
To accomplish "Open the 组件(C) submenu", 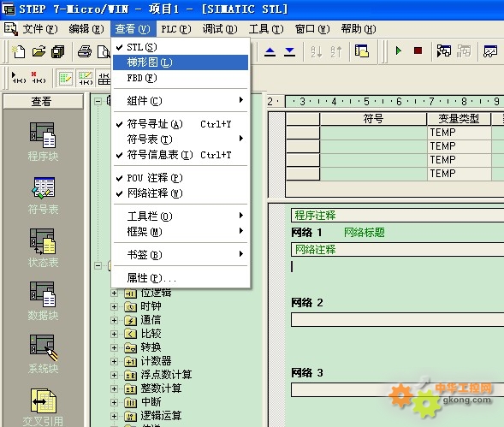I will 181,101.
